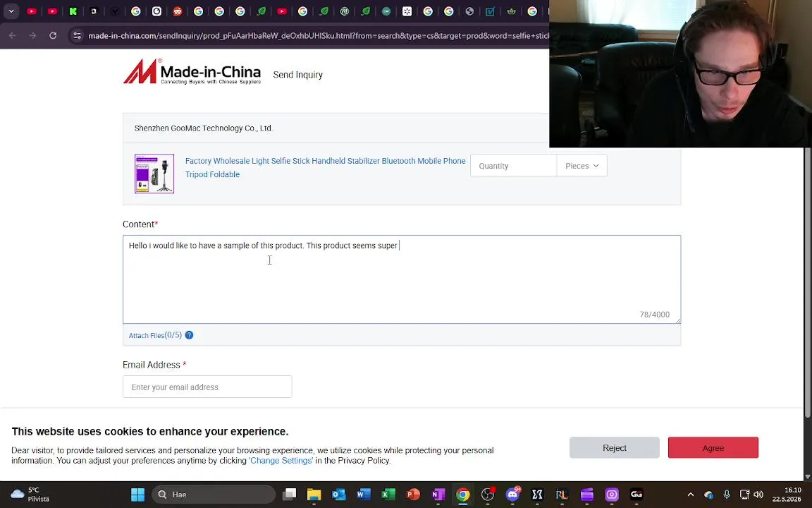Agree to the cookies

713,448
